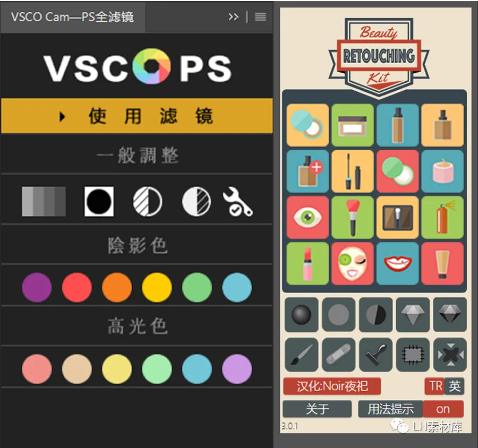Click the foundation bottle with plus icon

[x=308, y=171]
